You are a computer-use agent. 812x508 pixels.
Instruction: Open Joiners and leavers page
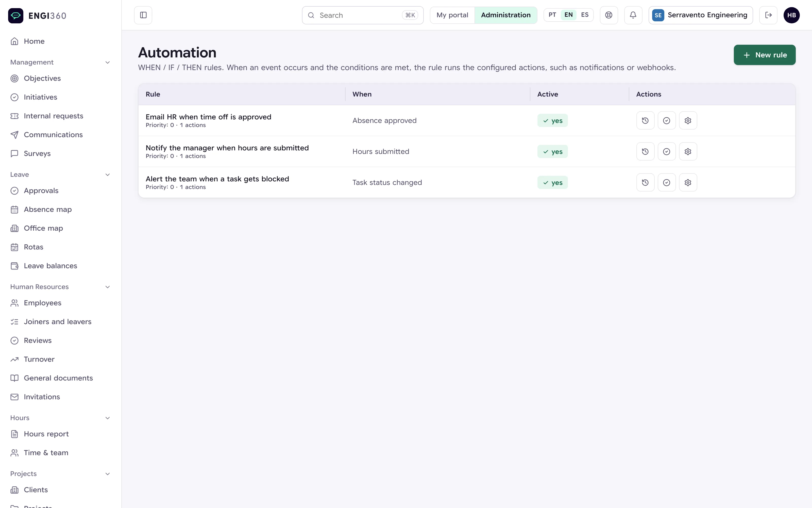click(x=60, y=322)
